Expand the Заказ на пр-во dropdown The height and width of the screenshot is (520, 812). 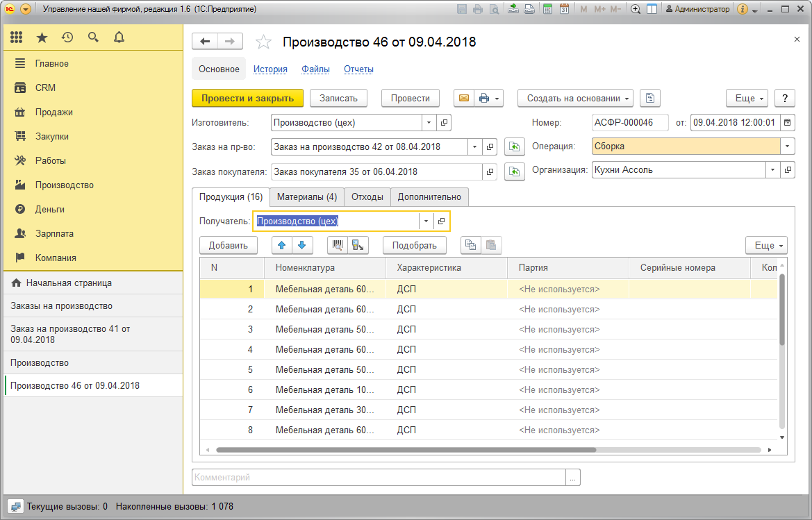[x=475, y=147]
